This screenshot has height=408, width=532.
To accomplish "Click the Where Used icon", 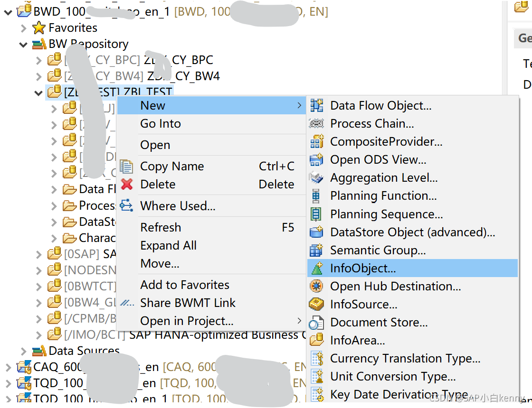I will click(x=126, y=206).
